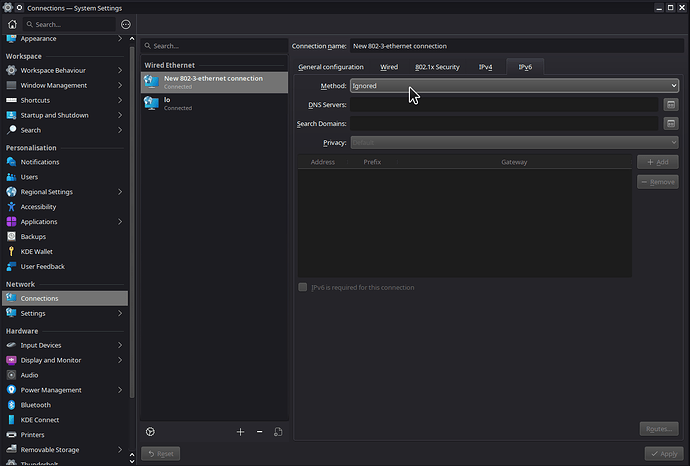Click the DNS Servers input field
The width and height of the screenshot is (690, 466).
coord(504,105)
